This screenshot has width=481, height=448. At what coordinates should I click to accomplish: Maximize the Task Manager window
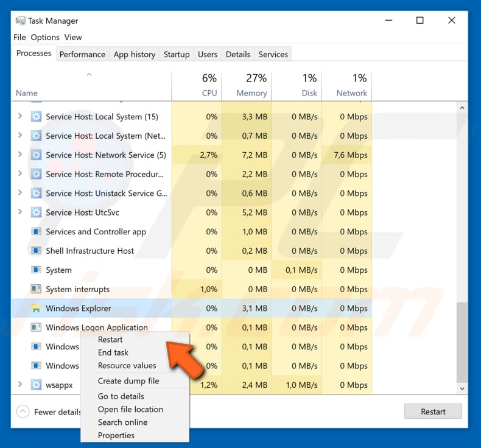pyautogui.click(x=420, y=21)
